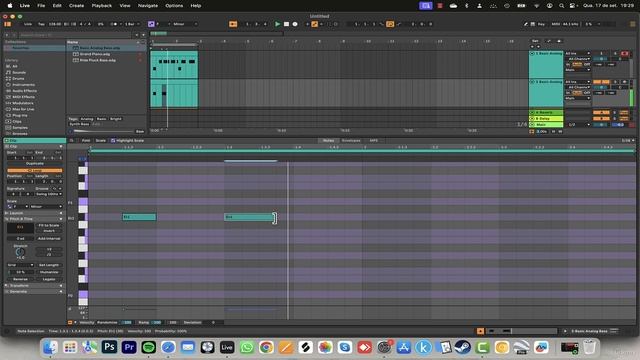Toggle Follow playback button in transport
Viewport: 640px width, 360px height.
tap(233, 24)
